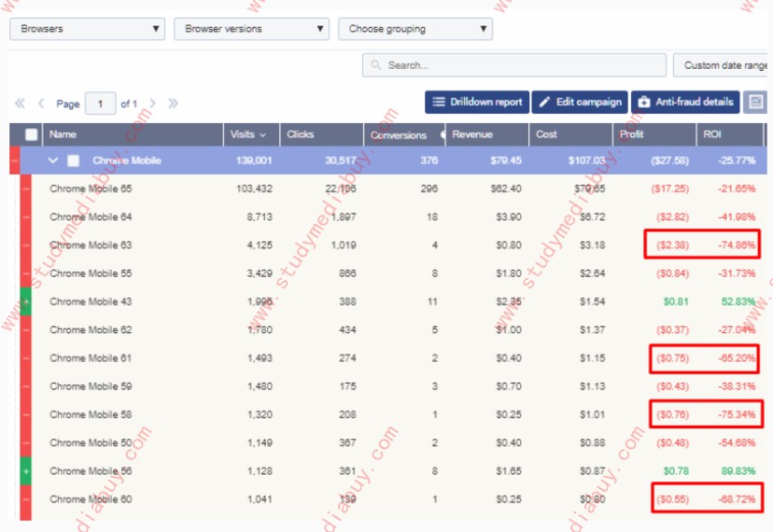Click the $107.03 total cost cell
773x532 pixels.
(x=586, y=161)
